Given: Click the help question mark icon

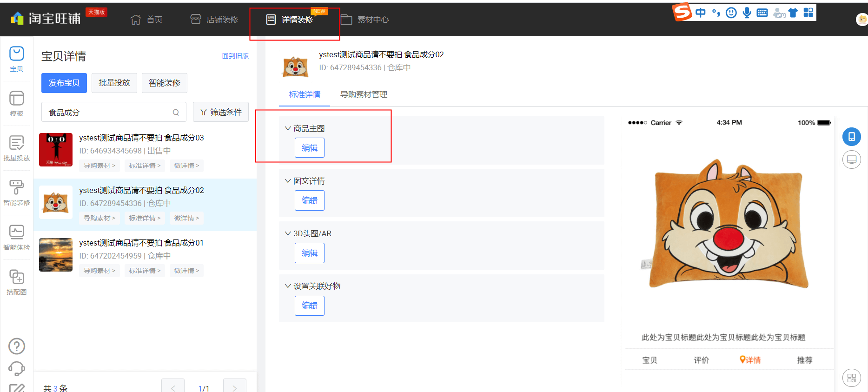Looking at the screenshot, I should pyautogui.click(x=17, y=346).
